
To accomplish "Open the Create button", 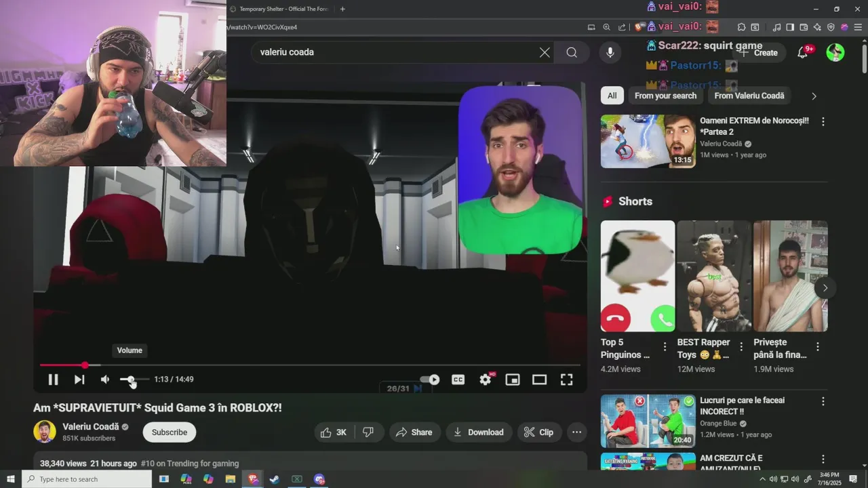I will coord(759,52).
